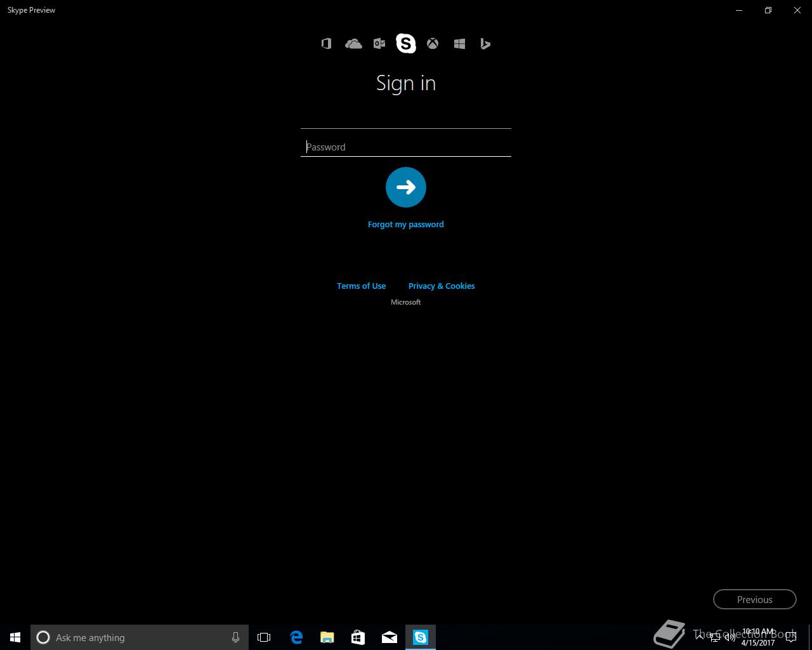812x650 pixels.
Task: Click the OneDrive cloud icon
Action: coord(353,44)
